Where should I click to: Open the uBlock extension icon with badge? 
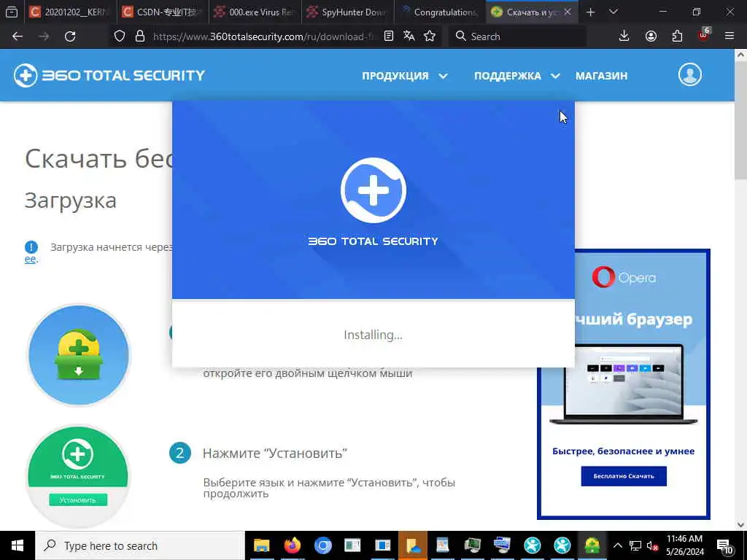click(704, 35)
